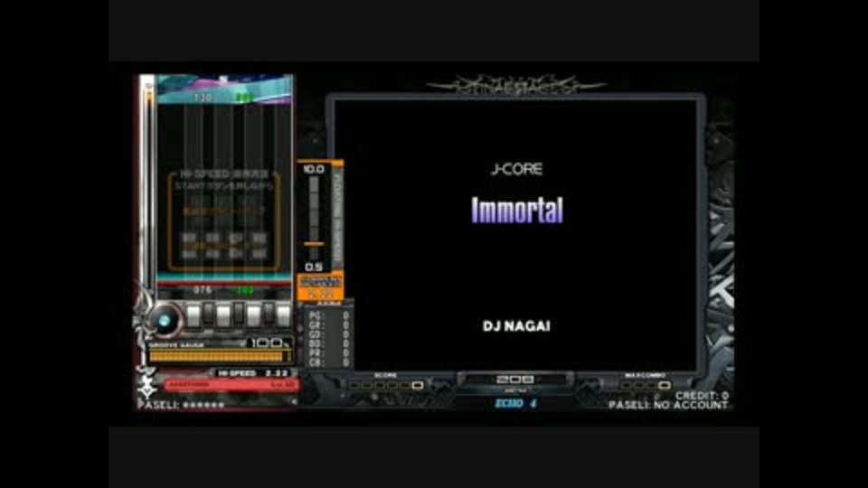
Task: Tap the last white key on the right
Action: (x=283, y=316)
